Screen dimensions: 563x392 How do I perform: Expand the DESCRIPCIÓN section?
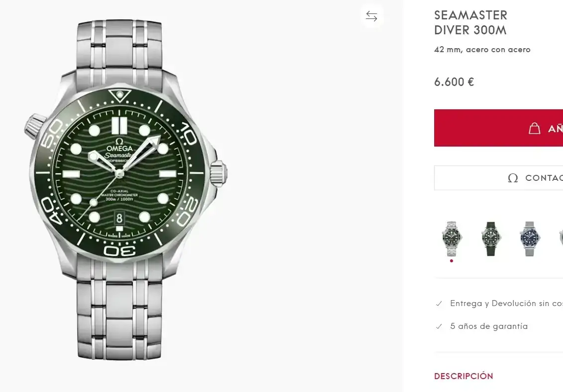(x=464, y=376)
